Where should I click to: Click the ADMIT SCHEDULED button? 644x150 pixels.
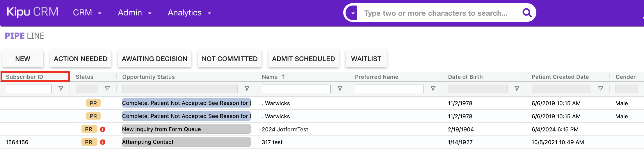[x=303, y=59]
